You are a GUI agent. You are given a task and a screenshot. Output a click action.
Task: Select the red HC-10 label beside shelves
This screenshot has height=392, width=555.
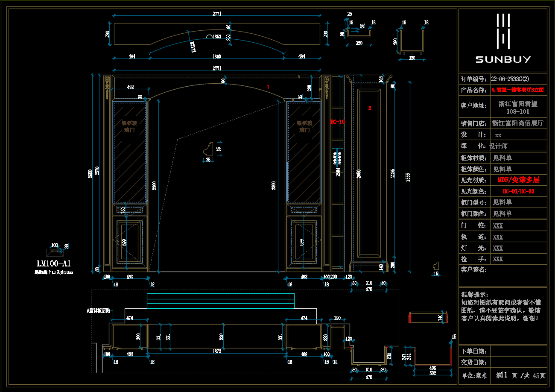pos(337,122)
